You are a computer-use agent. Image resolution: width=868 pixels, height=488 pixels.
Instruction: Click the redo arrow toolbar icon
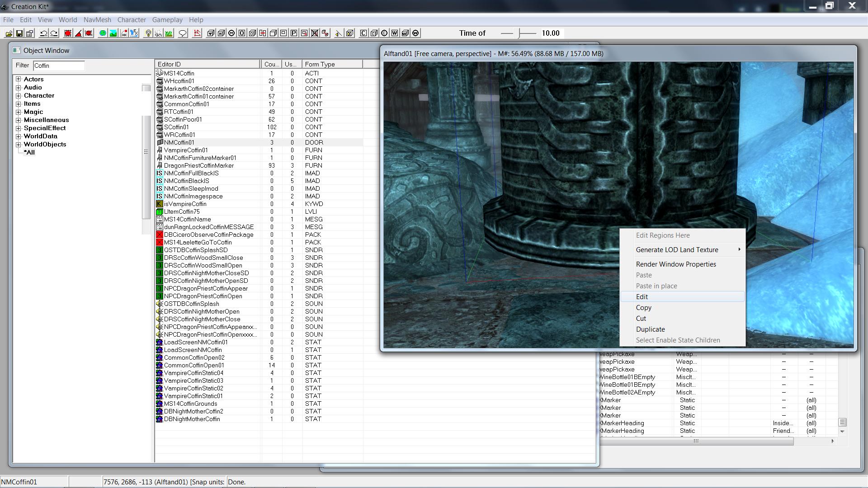pyautogui.click(x=54, y=33)
